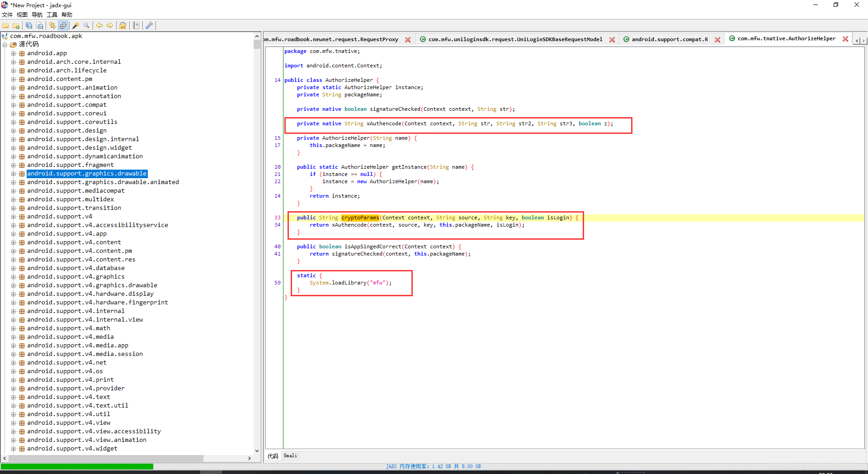Click the tree panel scroll down arrow
This screenshot has height=474, width=868.
(x=257, y=450)
